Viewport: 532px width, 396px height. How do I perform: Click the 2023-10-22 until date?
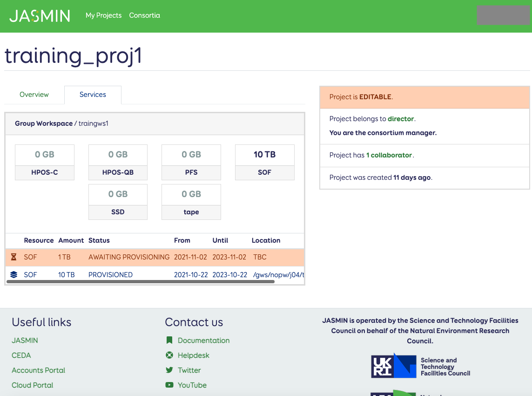[230, 275]
